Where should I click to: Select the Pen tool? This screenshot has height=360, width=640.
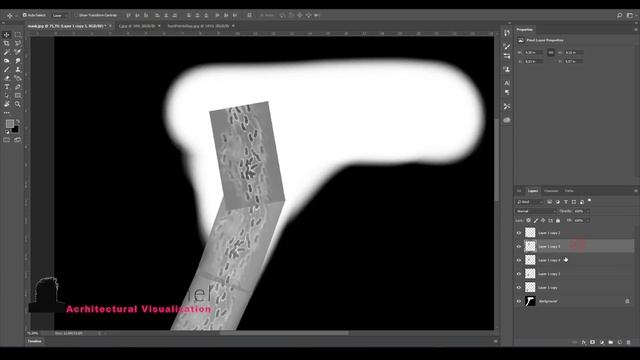[x=18, y=87]
